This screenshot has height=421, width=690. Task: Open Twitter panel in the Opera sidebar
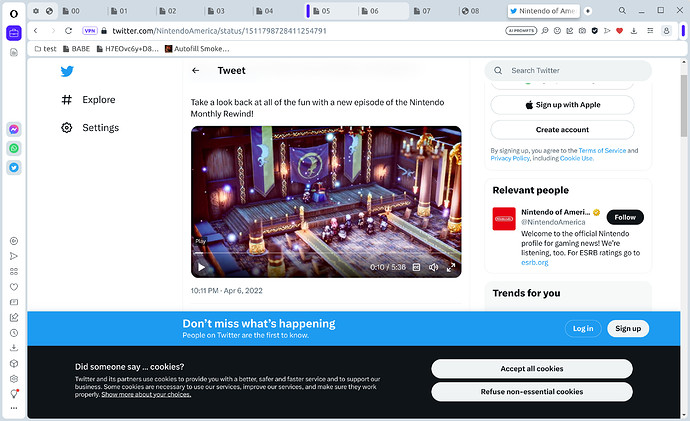coord(14,167)
